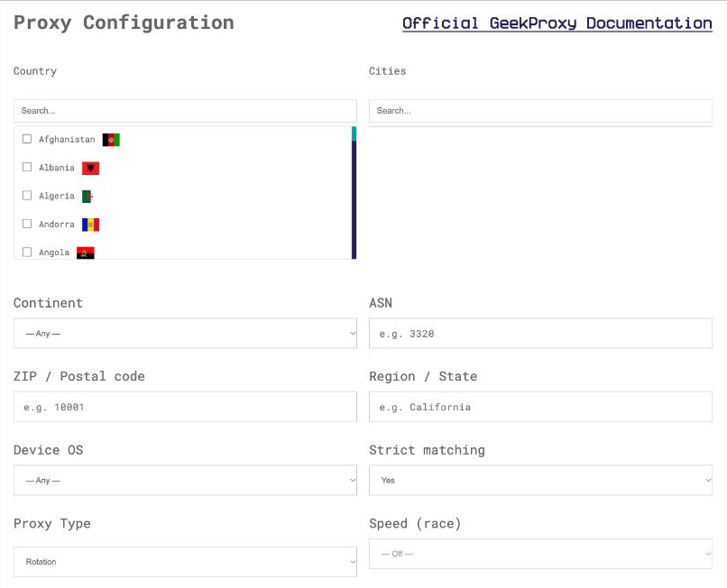This screenshot has height=588, width=727.
Task: Click the Angola flag icon
Action: tap(86, 253)
